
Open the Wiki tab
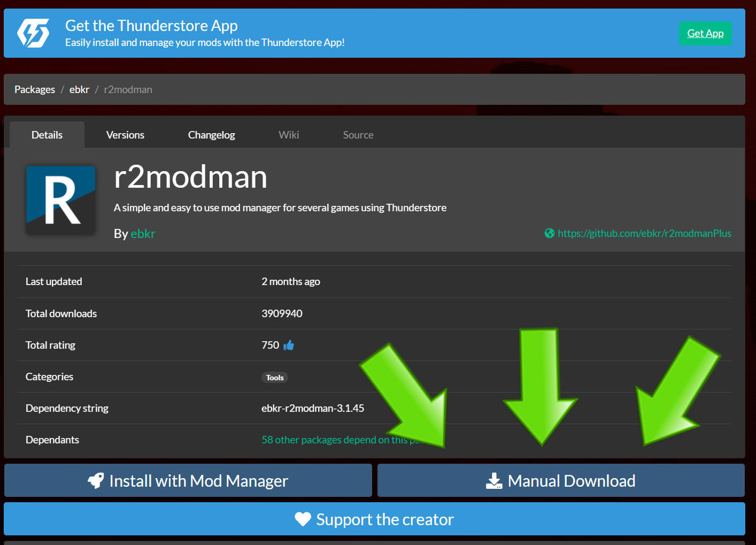(289, 135)
